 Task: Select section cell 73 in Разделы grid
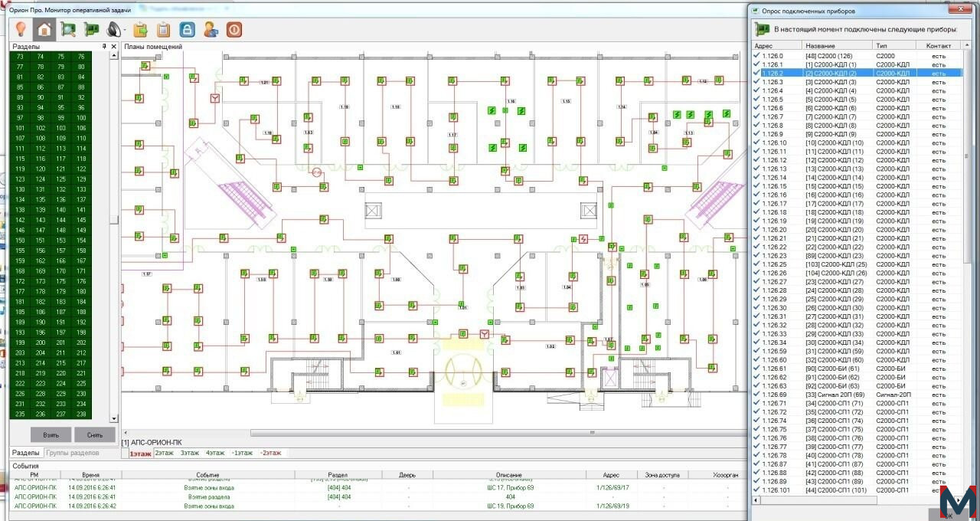pos(20,57)
